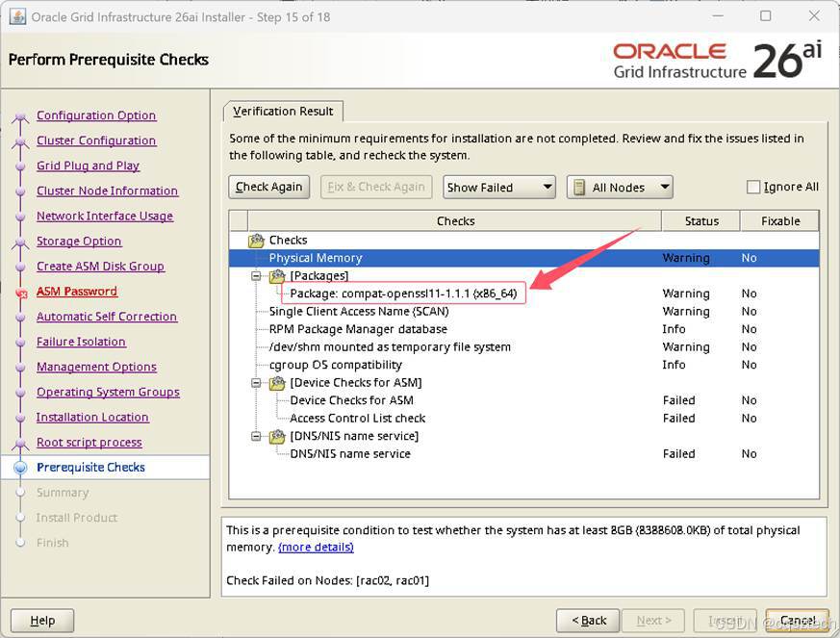Select the Device Checks for ASM child row
Image resolution: width=840 pixels, height=638 pixels.
(524, 400)
